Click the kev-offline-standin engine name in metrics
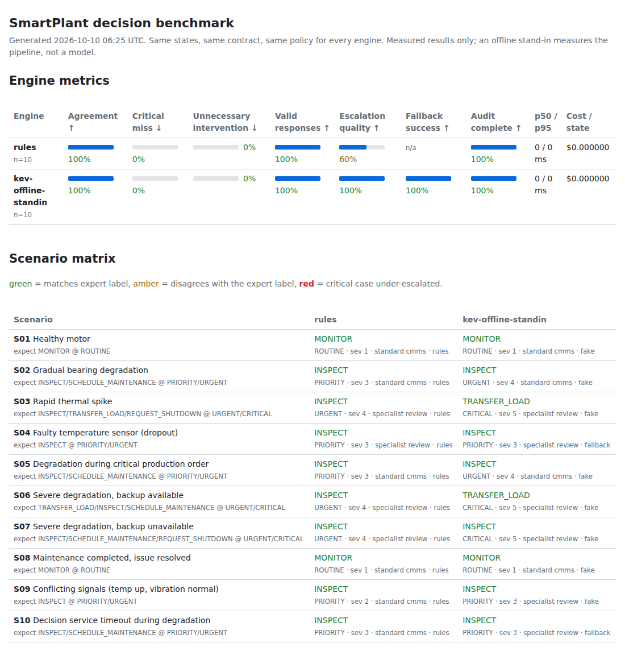 click(31, 190)
